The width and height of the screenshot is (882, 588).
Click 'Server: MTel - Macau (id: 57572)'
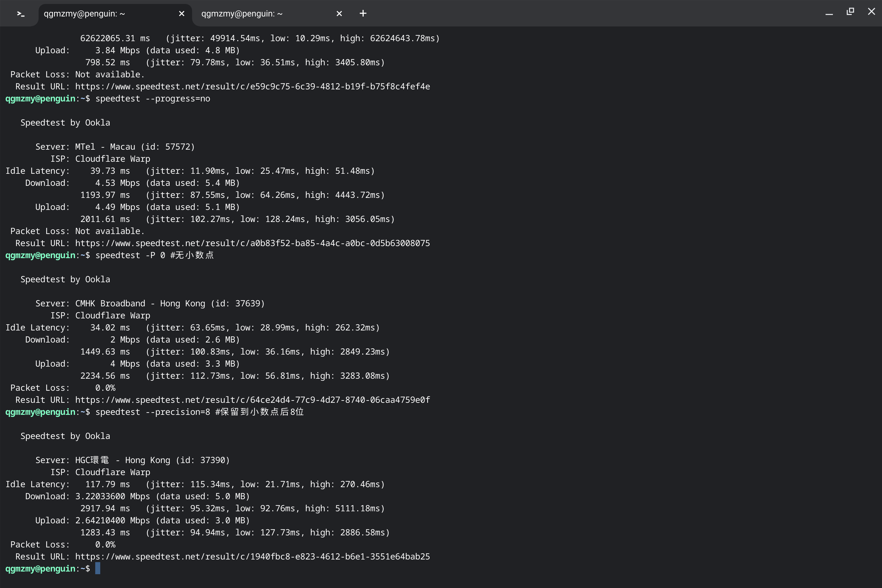[115, 147]
